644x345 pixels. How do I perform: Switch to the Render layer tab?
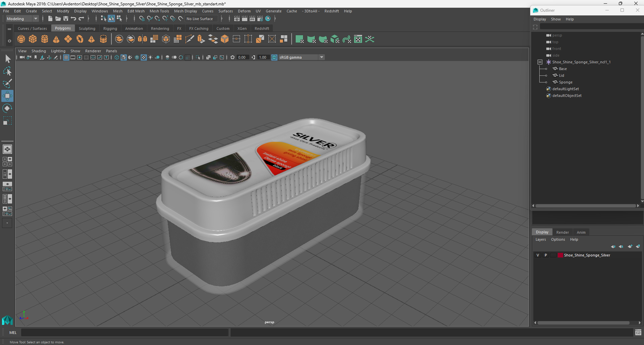pos(562,232)
